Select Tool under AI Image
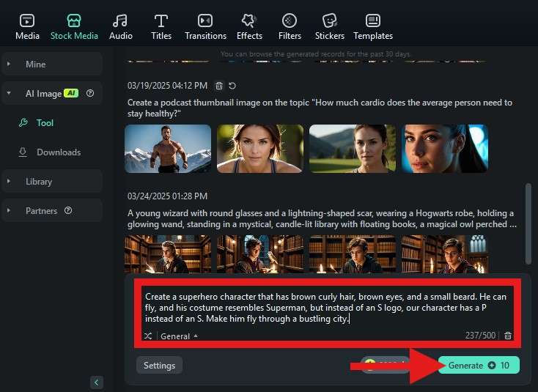 click(x=45, y=123)
